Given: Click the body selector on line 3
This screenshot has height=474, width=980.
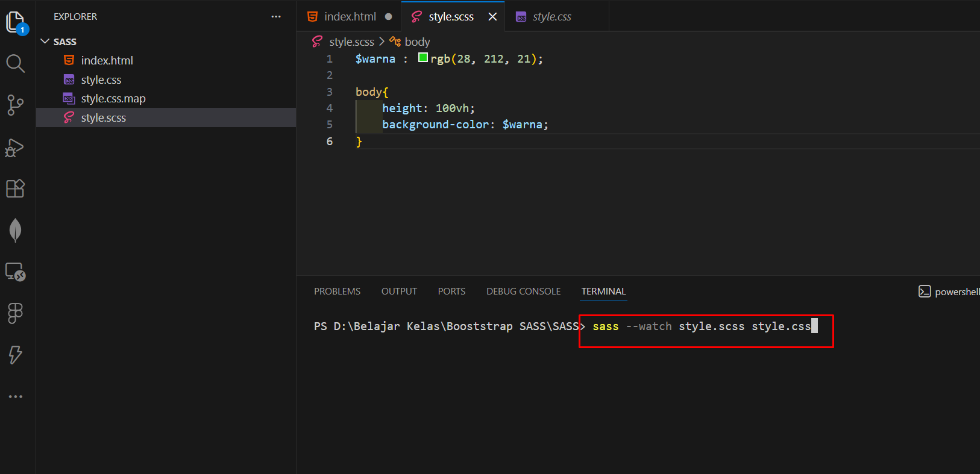Looking at the screenshot, I should point(369,92).
